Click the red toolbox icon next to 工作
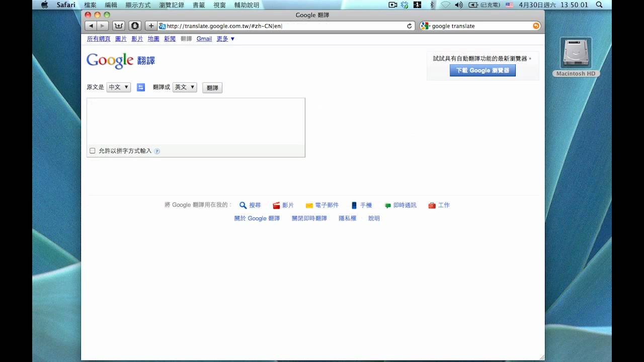 (432, 205)
